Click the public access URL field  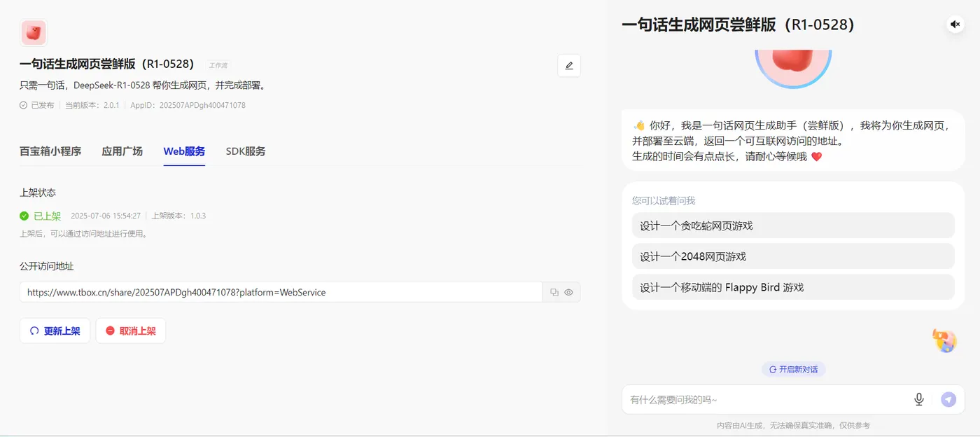(x=281, y=292)
